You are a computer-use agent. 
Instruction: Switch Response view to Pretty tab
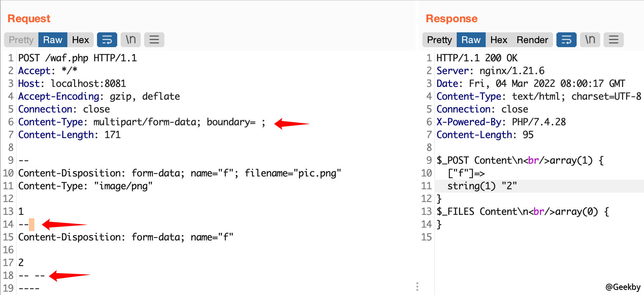(439, 40)
